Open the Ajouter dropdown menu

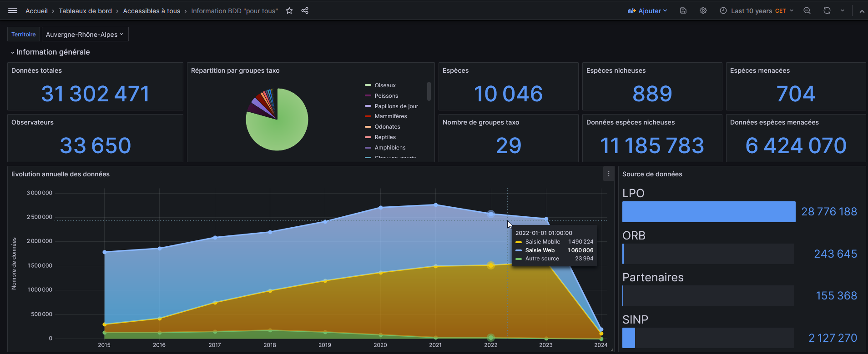pos(647,11)
